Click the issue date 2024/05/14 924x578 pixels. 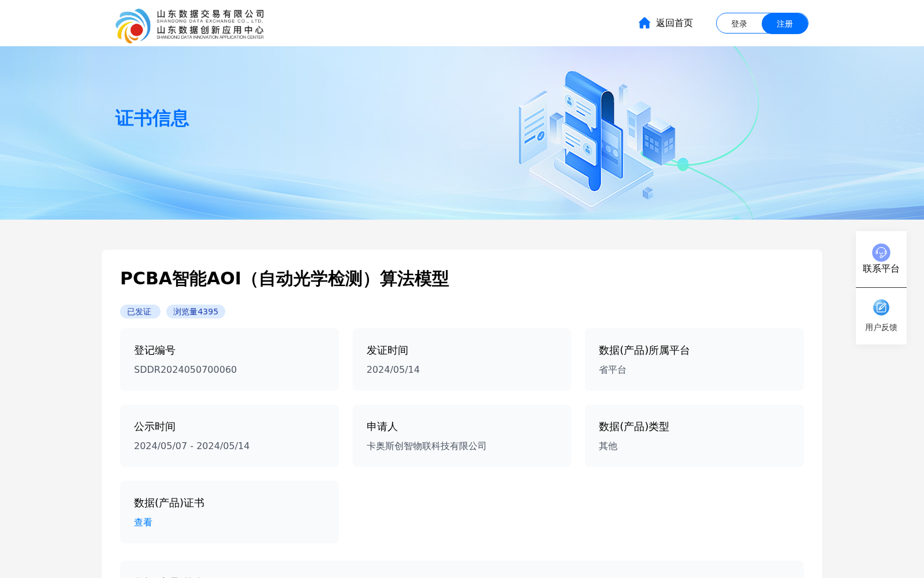click(x=393, y=370)
